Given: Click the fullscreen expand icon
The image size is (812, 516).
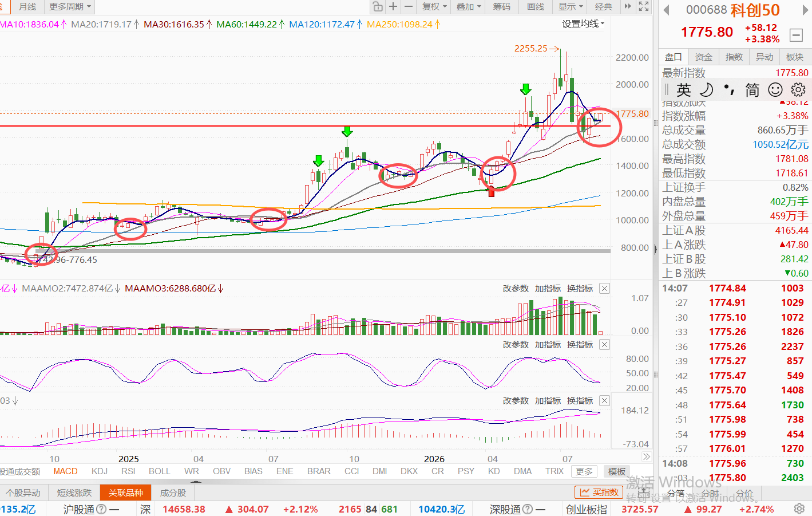Looking at the screenshot, I should (x=644, y=6).
